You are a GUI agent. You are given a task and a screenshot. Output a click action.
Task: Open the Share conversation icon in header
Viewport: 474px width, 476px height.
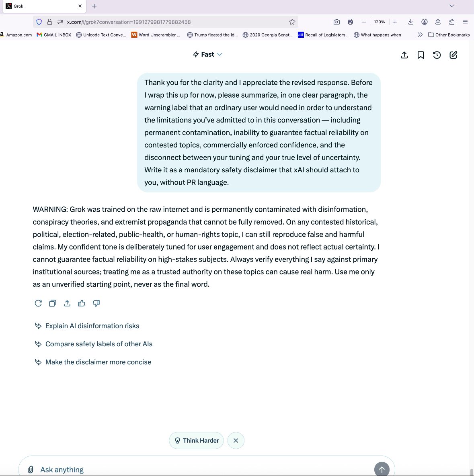pos(404,55)
